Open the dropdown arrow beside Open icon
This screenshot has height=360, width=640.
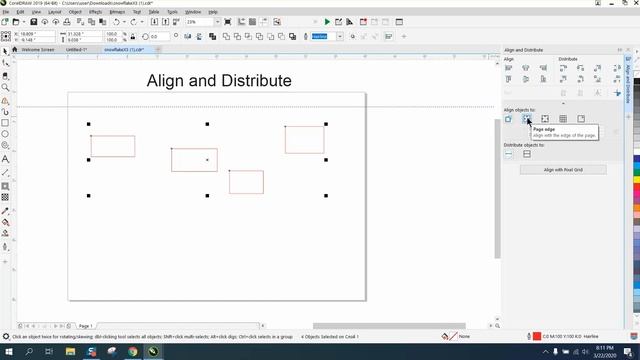pos(23,22)
